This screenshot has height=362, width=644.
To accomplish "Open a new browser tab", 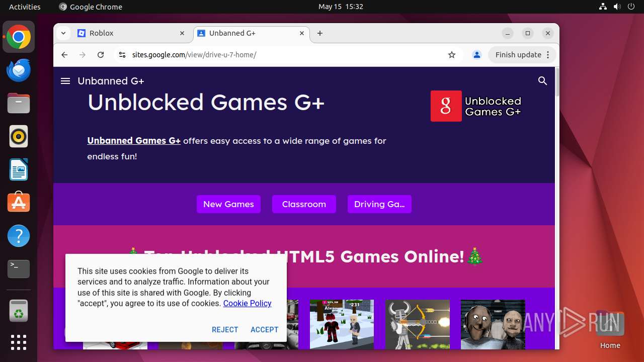I will click(320, 33).
